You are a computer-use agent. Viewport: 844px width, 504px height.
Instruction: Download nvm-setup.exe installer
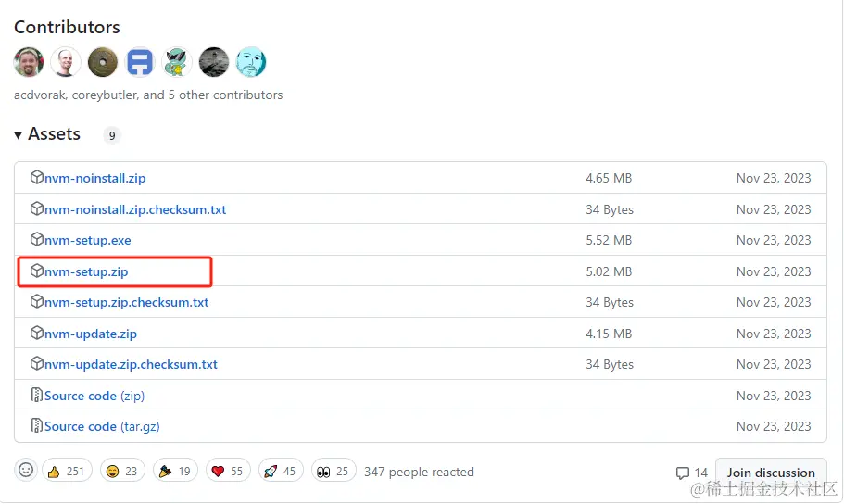88,240
